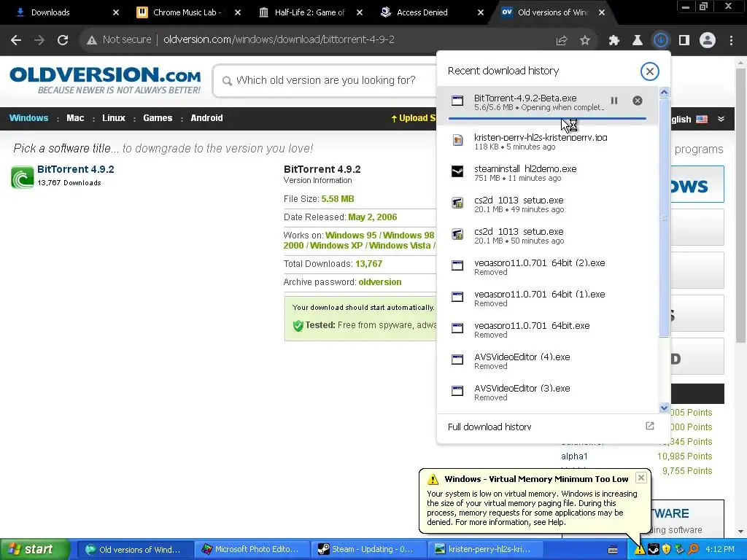
Task: Click the address bar URL
Action: 279,40
